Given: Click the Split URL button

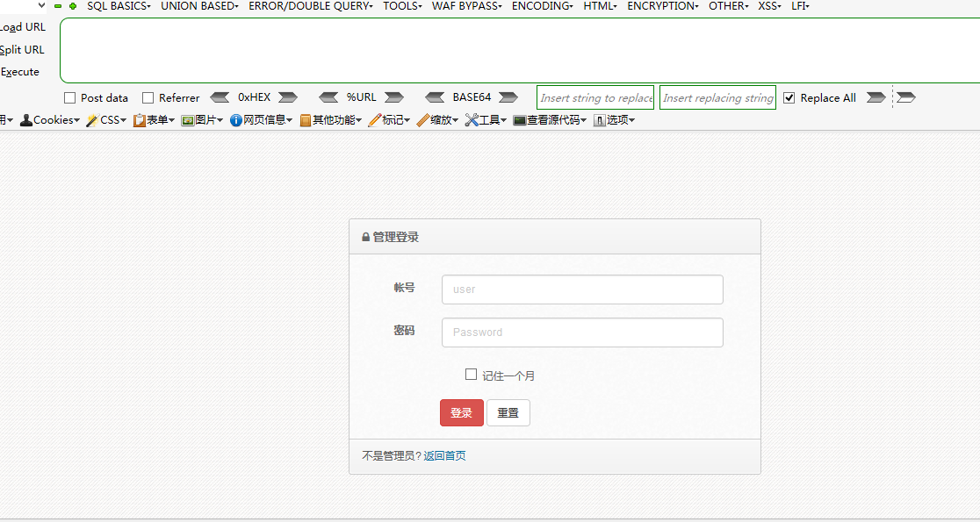Looking at the screenshot, I should [23, 50].
